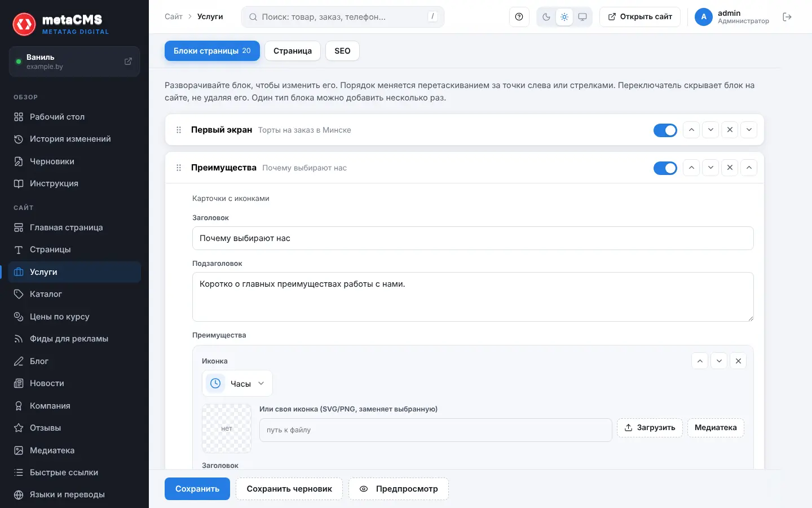Click drag handle of Преимущества block
Screen dimensions: 812x508
[179, 168]
